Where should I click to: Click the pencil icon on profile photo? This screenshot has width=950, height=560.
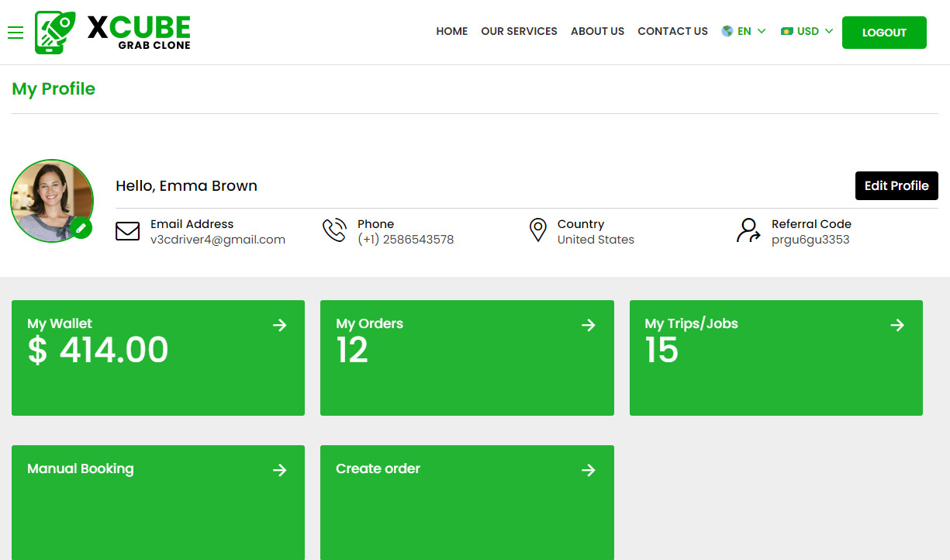(81, 228)
